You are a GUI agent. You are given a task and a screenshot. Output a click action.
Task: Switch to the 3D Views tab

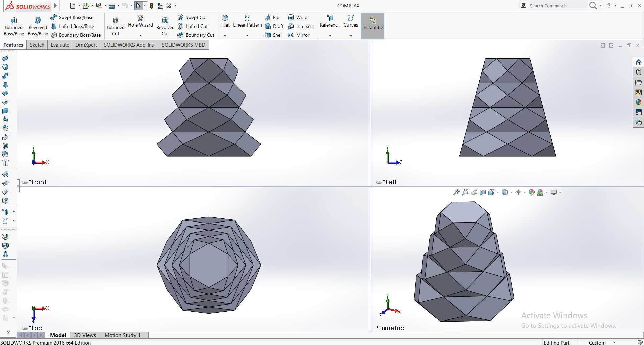85,335
